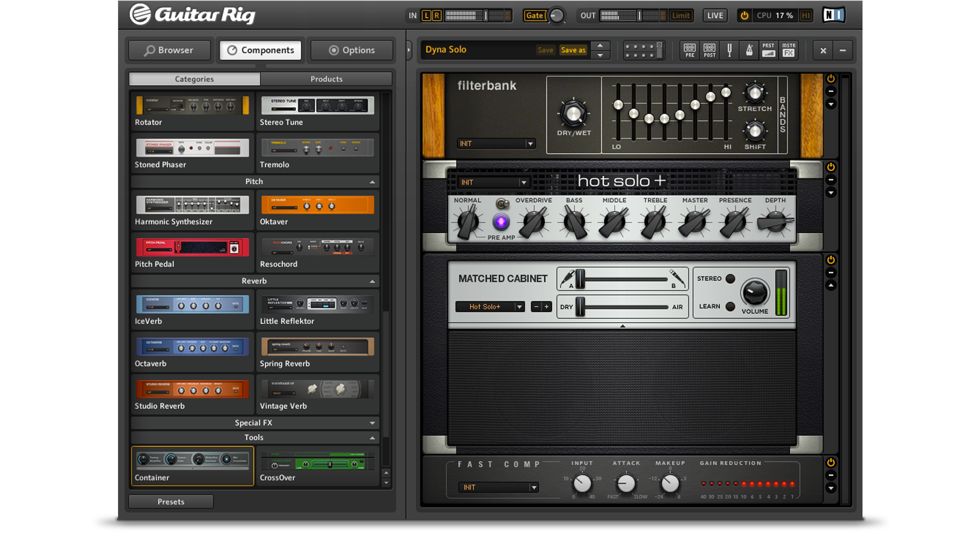Screen dimensions: 980x558
Task: Switch to the Products tab
Action: [x=326, y=79]
